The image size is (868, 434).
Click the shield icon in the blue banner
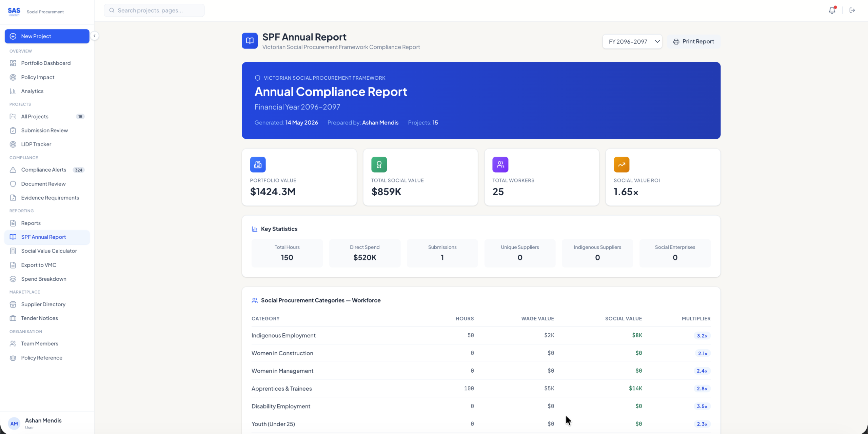coord(257,78)
